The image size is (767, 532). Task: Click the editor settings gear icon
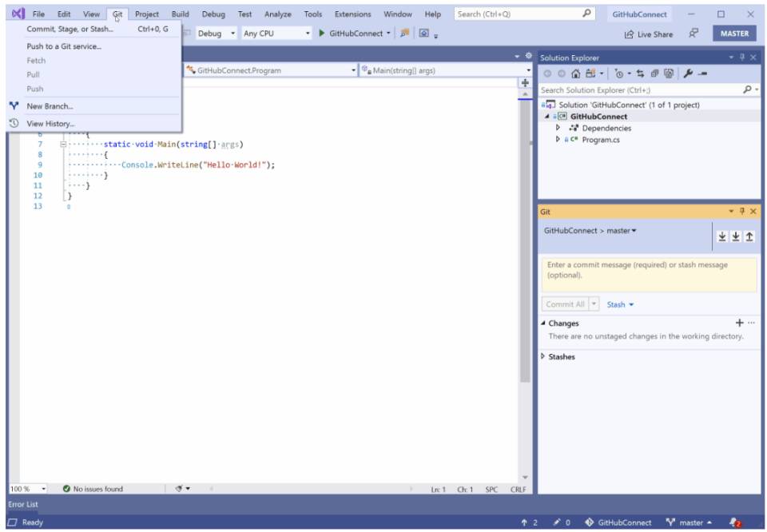coord(528,56)
